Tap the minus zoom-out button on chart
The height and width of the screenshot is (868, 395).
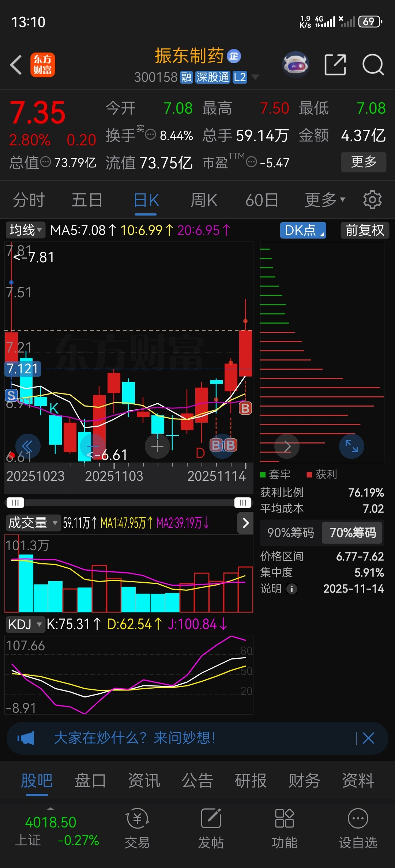tap(92, 446)
